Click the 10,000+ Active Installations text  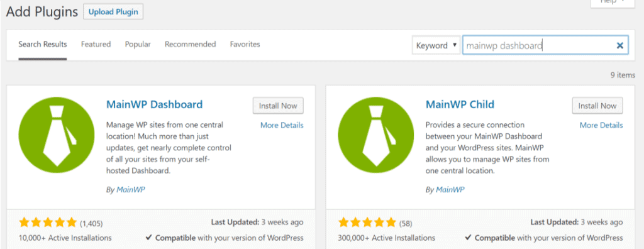[65, 238]
